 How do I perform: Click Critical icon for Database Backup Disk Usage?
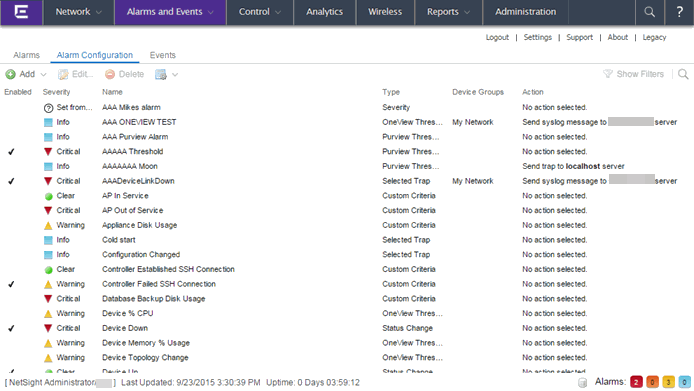click(48, 299)
